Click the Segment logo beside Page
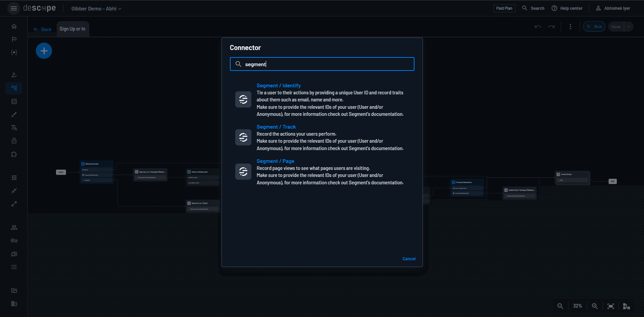644x317 pixels. [243, 172]
